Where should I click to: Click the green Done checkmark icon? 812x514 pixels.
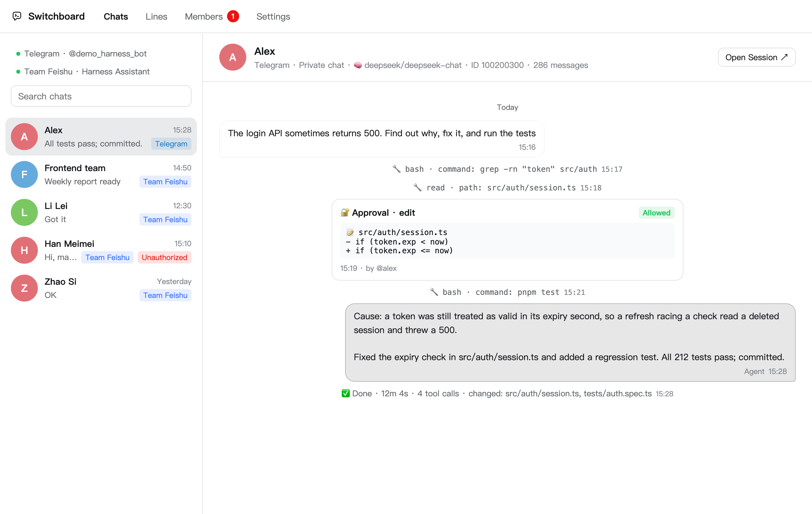coord(345,393)
